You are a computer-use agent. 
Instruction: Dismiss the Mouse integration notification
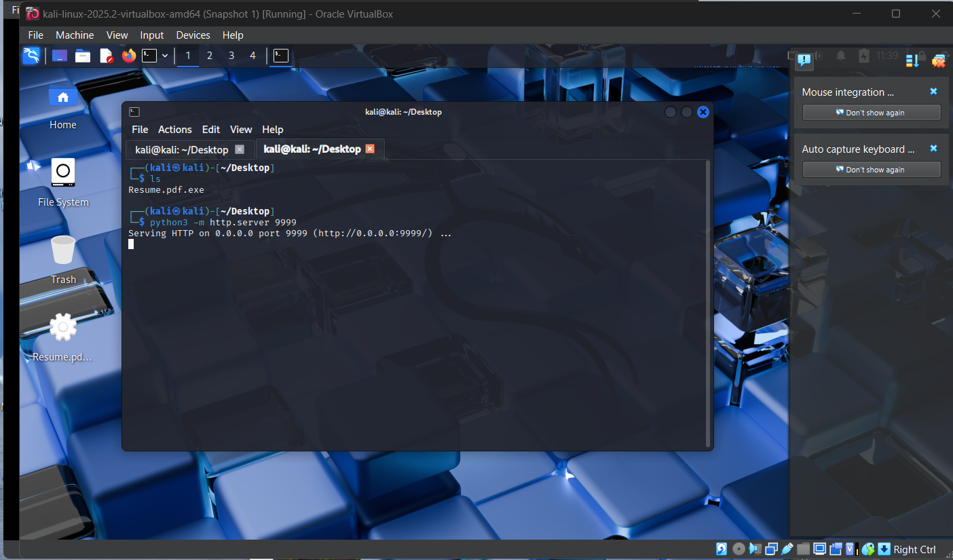(x=933, y=92)
